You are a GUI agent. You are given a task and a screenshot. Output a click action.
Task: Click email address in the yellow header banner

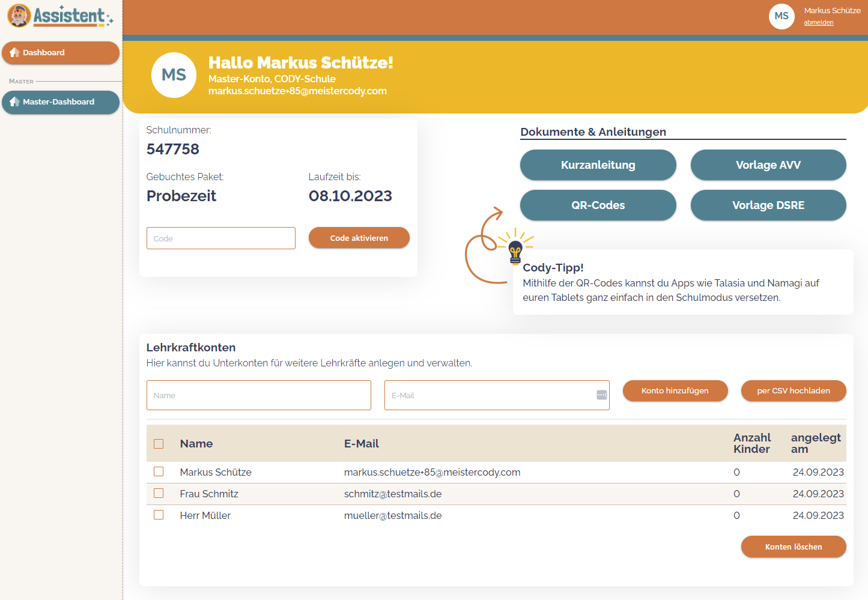297,91
